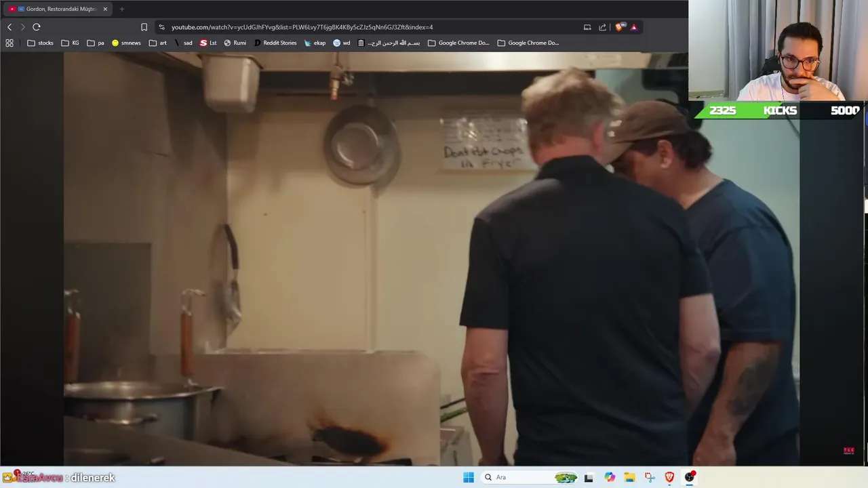Open the Rumi bookmark
The width and height of the screenshot is (868, 488).
tap(235, 43)
